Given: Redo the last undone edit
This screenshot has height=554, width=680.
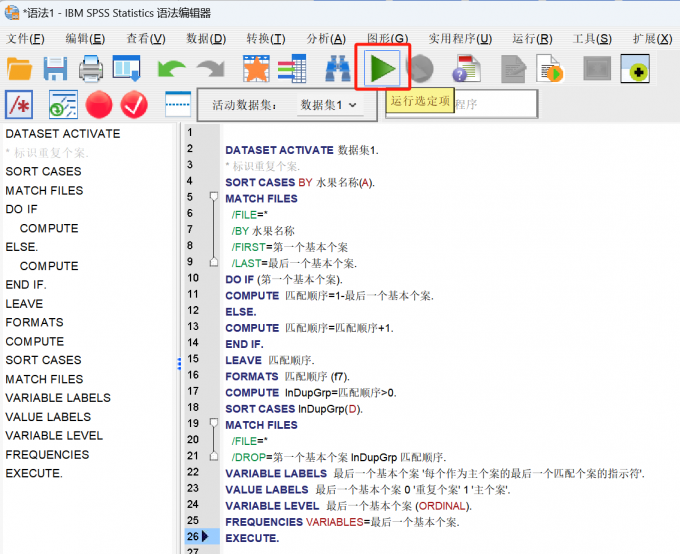Looking at the screenshot, I should [x=211, y=69].
